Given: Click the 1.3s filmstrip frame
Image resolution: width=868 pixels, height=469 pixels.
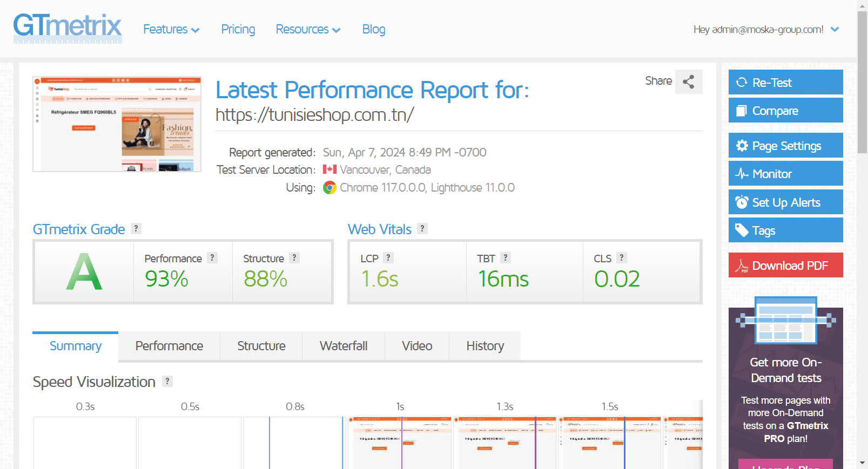Looking at the screenshot, I should 504,443.
